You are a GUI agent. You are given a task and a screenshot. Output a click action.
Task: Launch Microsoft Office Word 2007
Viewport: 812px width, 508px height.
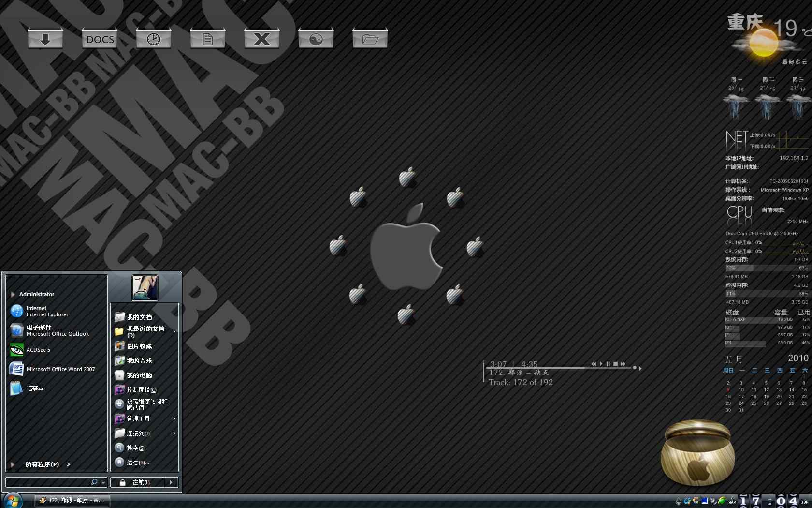tap(57, 369)
